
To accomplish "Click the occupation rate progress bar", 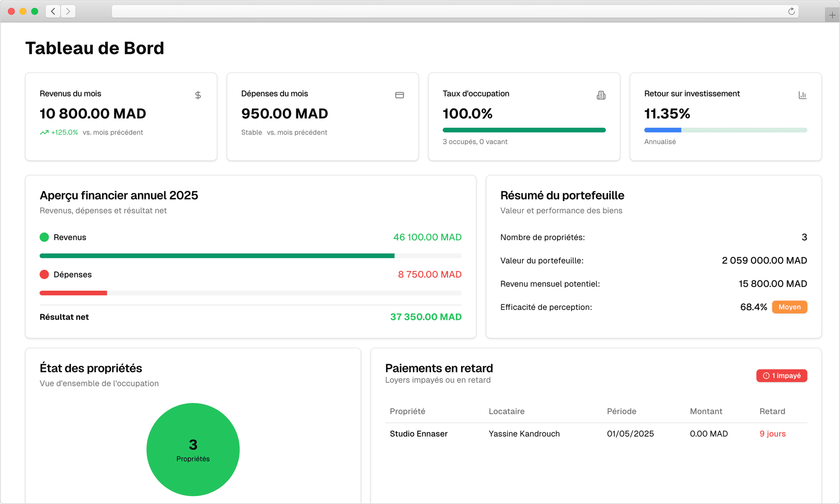I will click(x=524, y=130).
